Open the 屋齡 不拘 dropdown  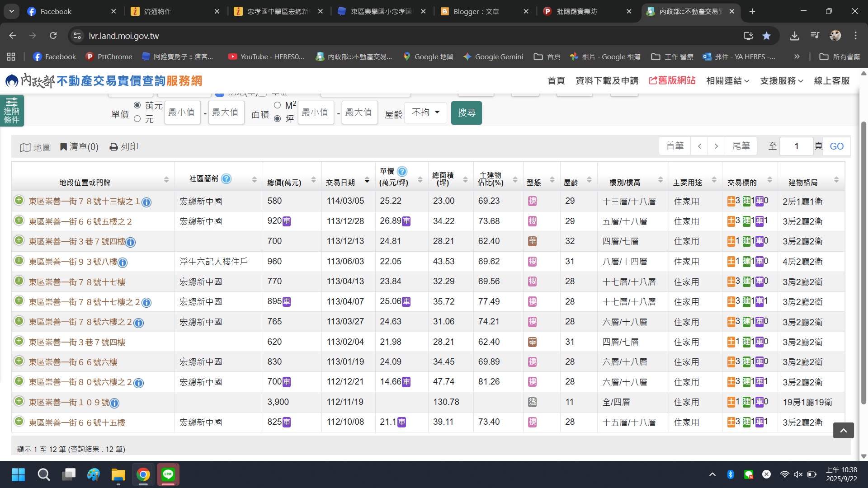(x=426, y=113)
